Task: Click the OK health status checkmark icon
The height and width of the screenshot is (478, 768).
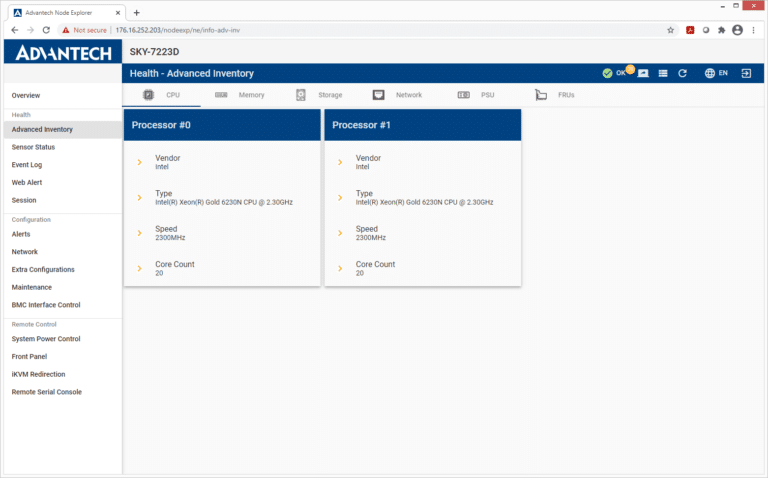Action: click(x=607, y=73)
